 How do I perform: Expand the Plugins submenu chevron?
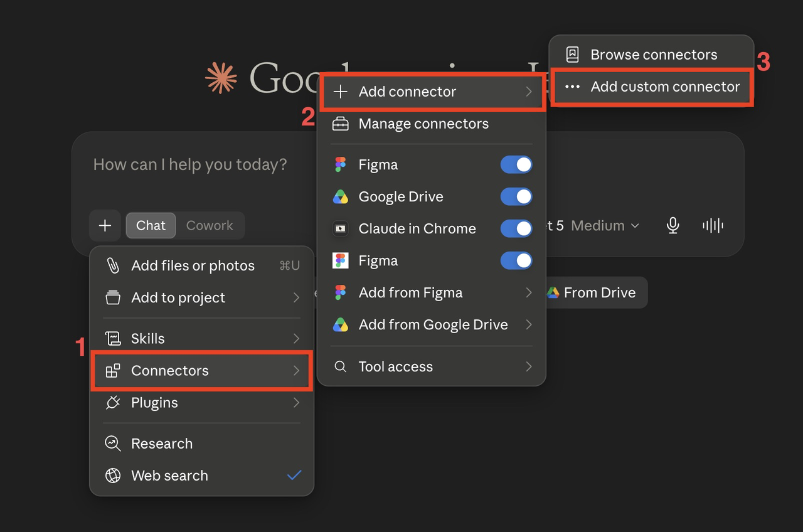pos(296,403)
